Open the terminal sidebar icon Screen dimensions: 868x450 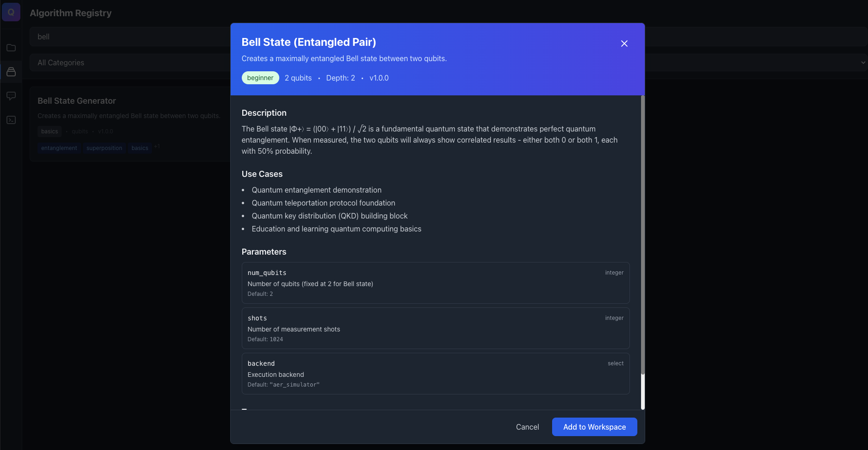pos(11,120)
